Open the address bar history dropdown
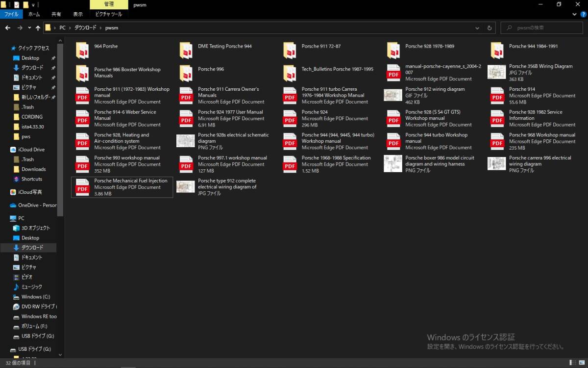588x368 pixels. [478, 28]
